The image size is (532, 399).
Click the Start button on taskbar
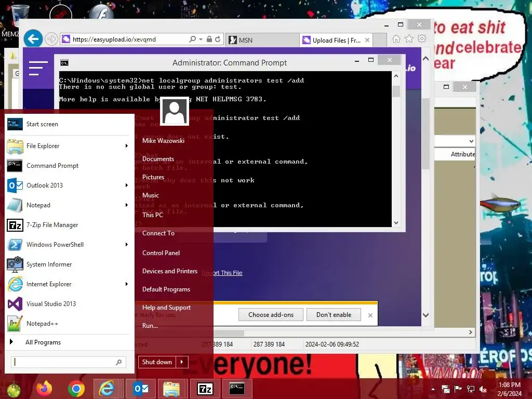click(13, 389)
